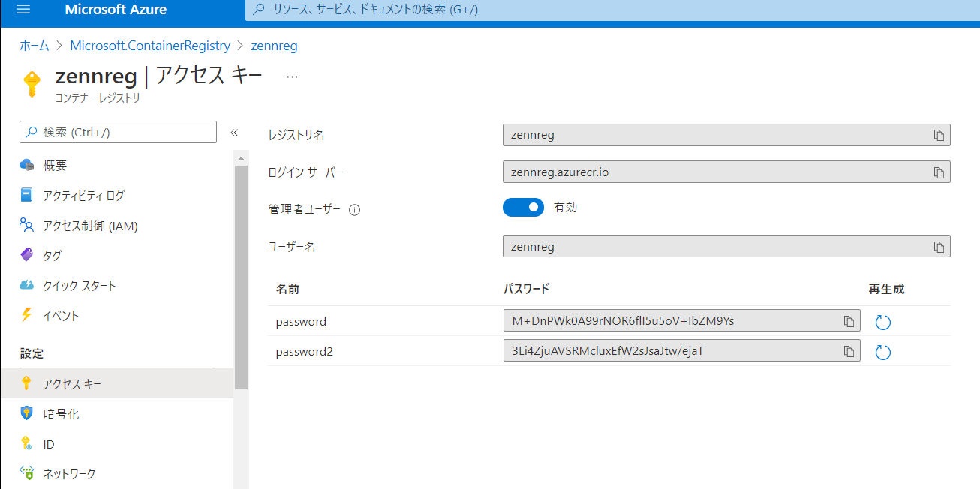Click the sidebar vertical scrollbar thumb

241,277
